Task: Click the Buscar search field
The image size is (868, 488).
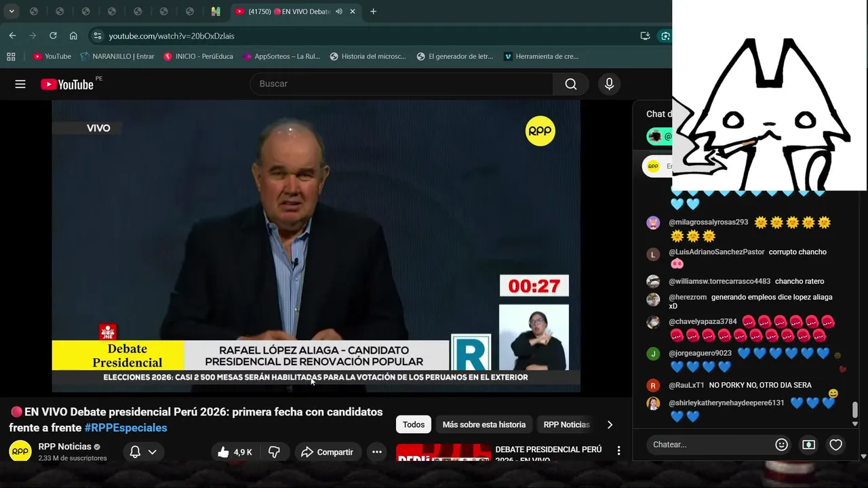Action: (x=401, y=84)
